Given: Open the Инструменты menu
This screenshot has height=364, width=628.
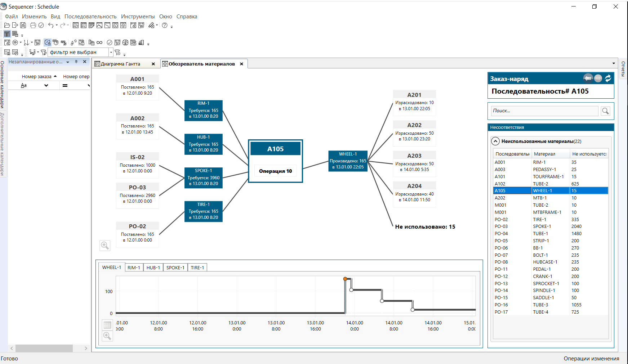Looking at the screenshot, I should pyautogui.click(x=138, y=17).
